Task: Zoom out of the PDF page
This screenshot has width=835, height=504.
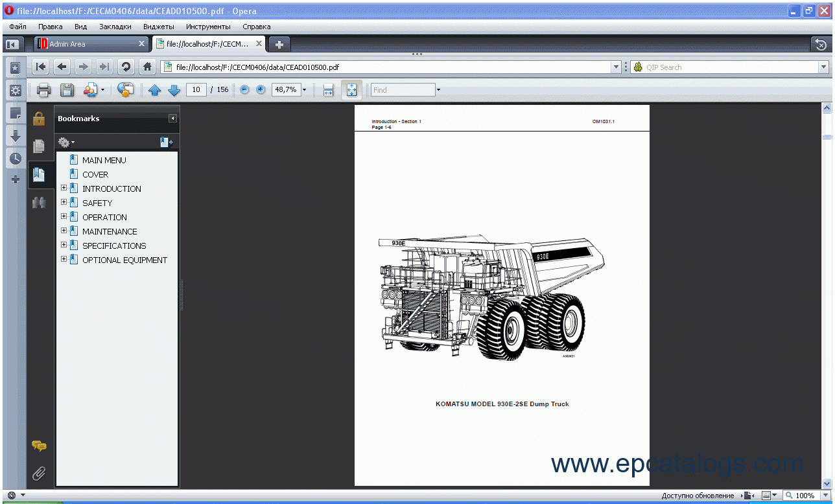Action: point(244,90)
